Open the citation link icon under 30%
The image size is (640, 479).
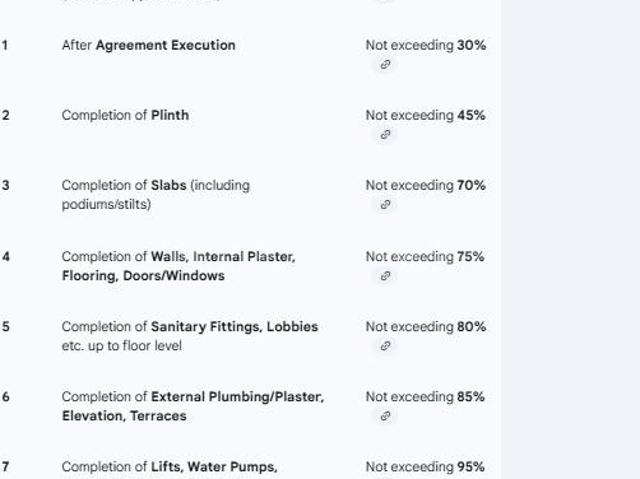(x=385, y=65)
